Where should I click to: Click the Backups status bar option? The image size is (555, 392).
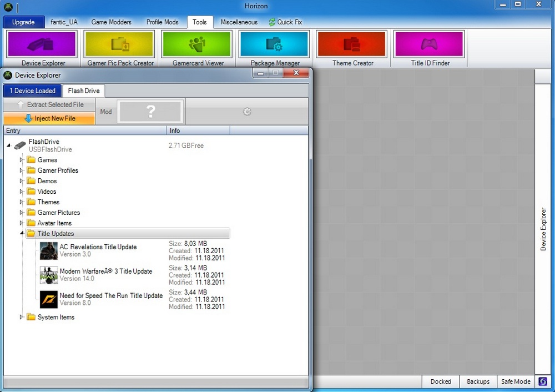(478, 381)
